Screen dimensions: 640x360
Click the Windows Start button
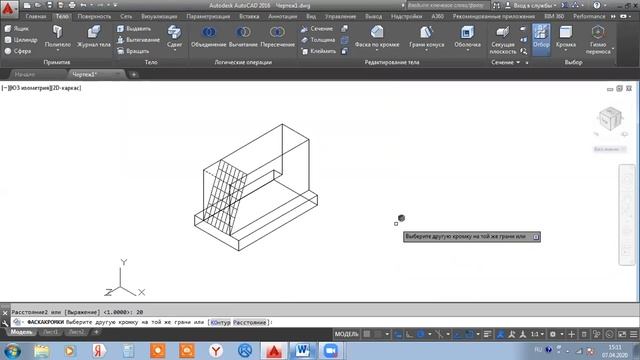[13, 351]
